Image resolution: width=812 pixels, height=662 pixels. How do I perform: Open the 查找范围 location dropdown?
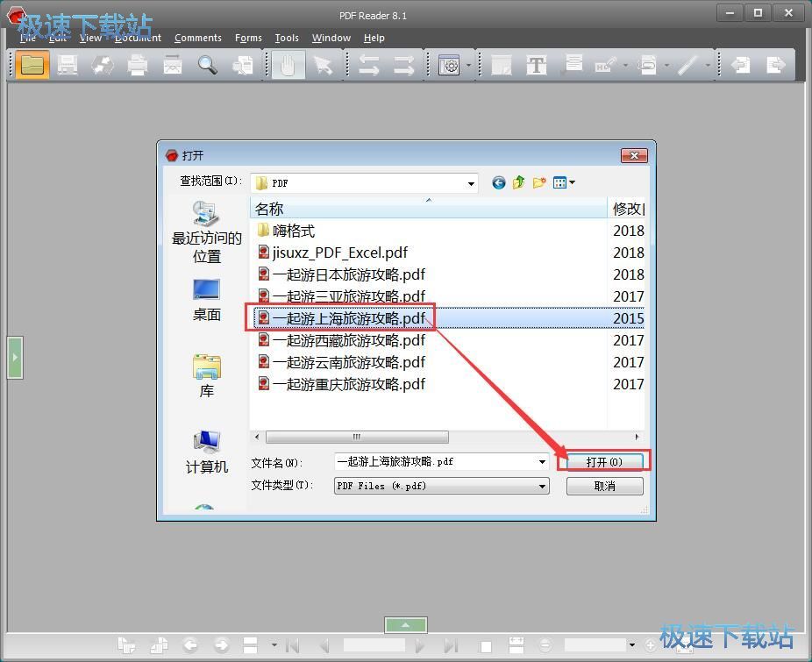pos(470,182)
